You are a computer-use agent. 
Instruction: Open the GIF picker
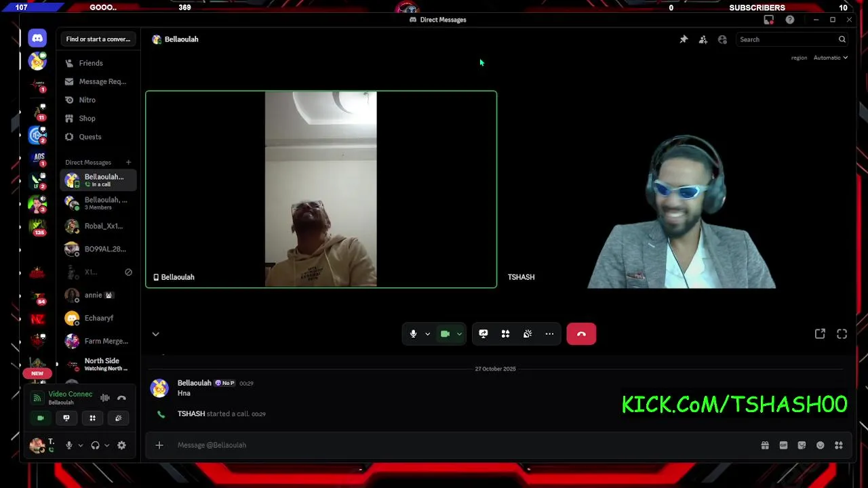click(783, 445)
